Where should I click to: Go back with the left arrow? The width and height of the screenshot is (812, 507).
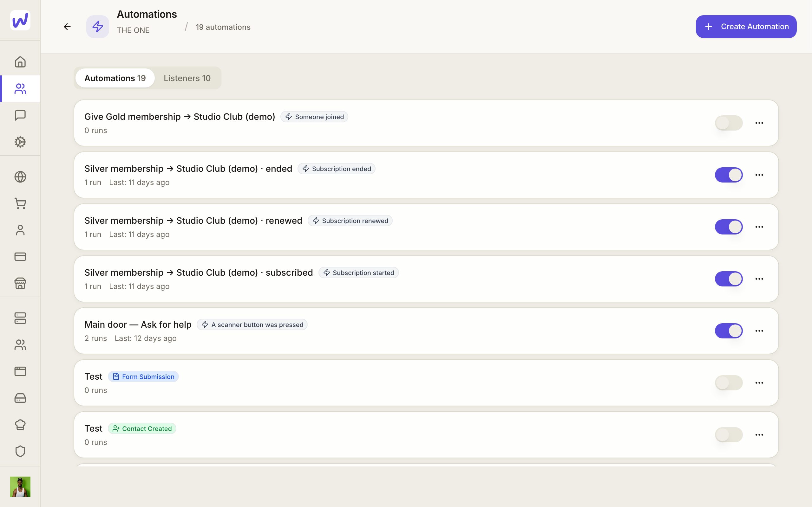click(67, 27)
